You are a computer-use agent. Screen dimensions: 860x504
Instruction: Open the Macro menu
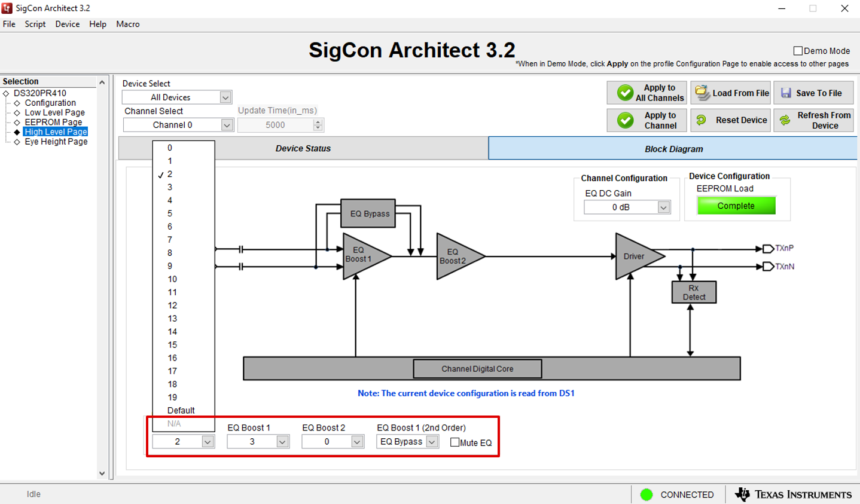[128, 24]
